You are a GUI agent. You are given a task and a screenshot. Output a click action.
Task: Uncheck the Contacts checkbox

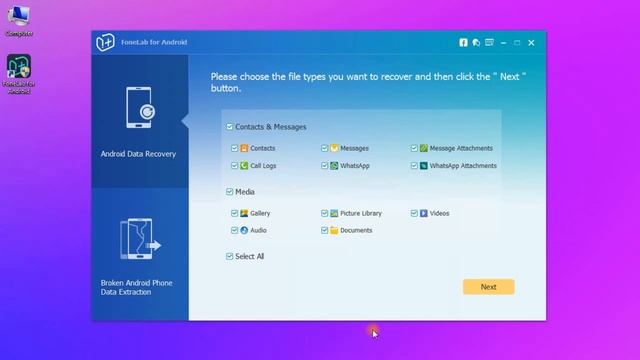click(234, 148)
